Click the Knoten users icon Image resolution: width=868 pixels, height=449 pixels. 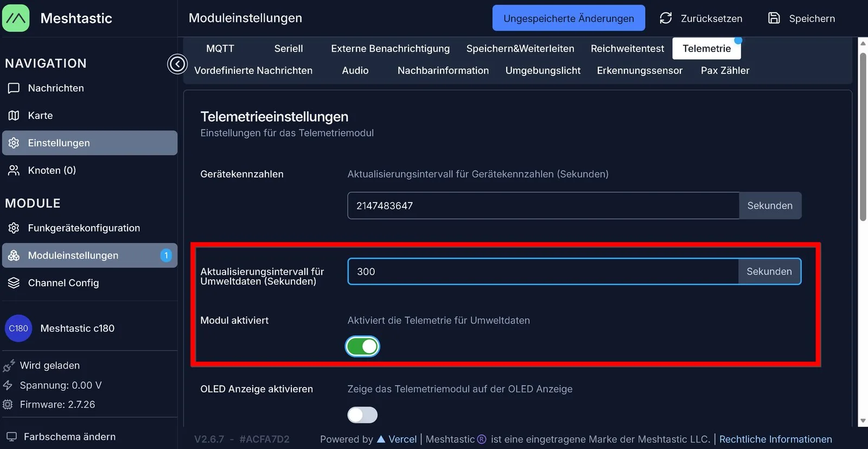coord(14,170)
